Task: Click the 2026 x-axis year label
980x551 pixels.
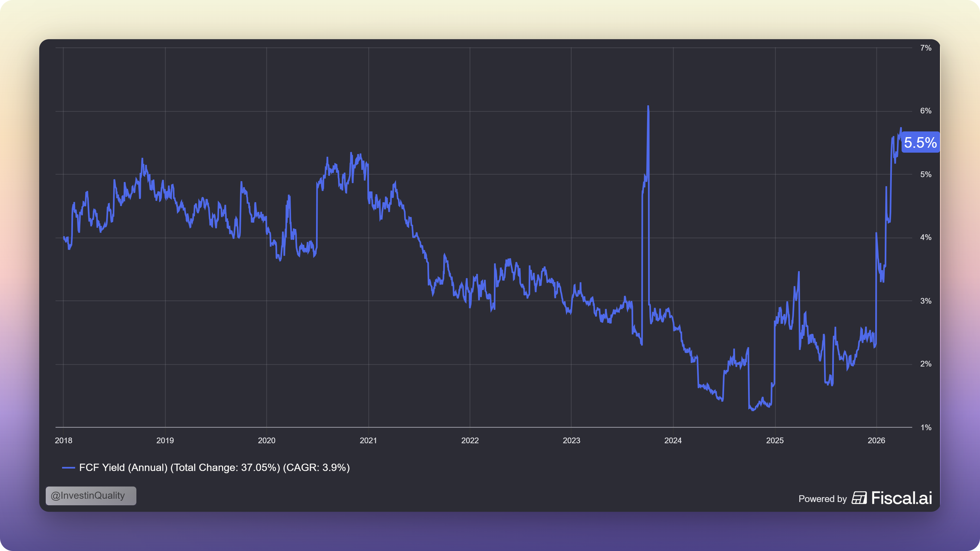Action: [x=877, y=440]
